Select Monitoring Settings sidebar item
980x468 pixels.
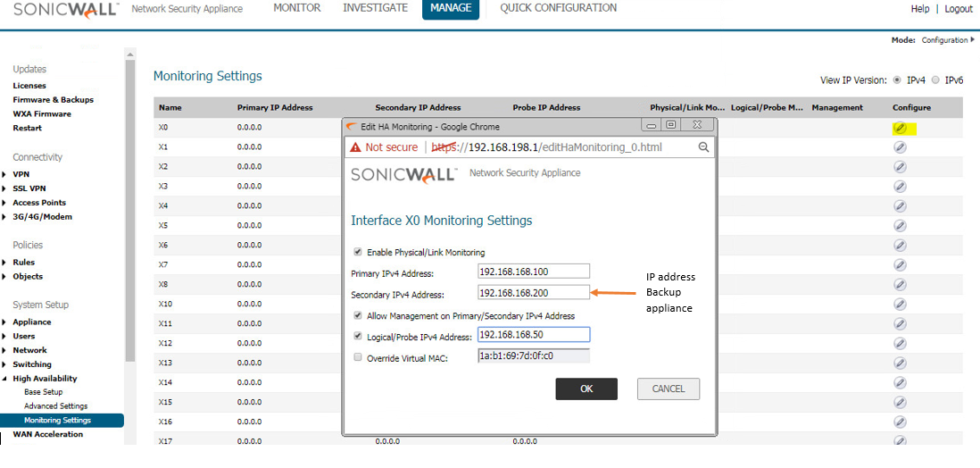[62, 421]
